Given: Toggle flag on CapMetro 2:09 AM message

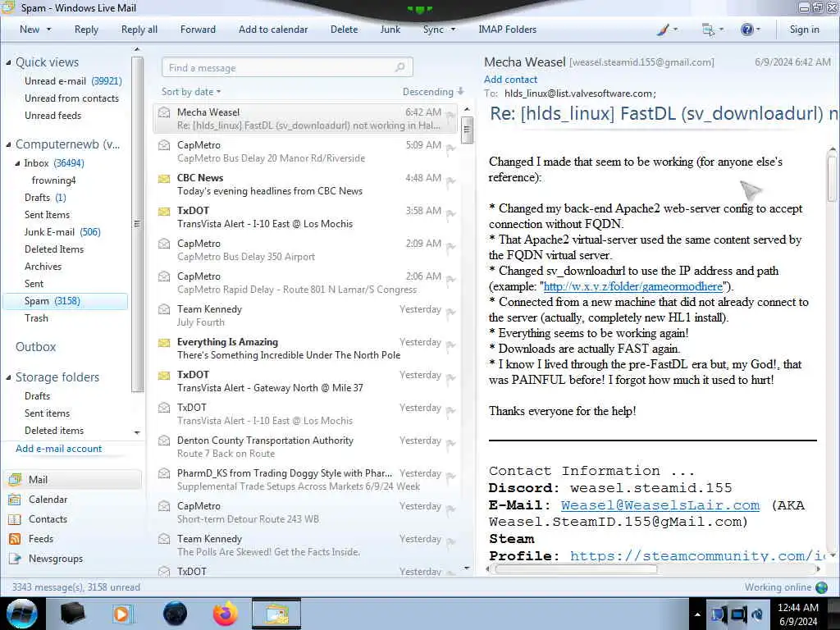Looking at the screenshot, I should tap(450, 246).
